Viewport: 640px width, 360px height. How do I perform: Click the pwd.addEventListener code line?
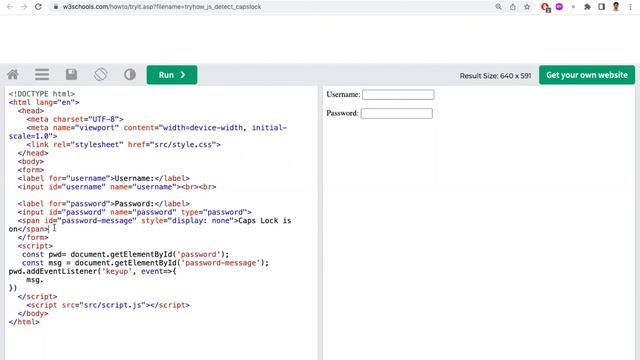92,271
